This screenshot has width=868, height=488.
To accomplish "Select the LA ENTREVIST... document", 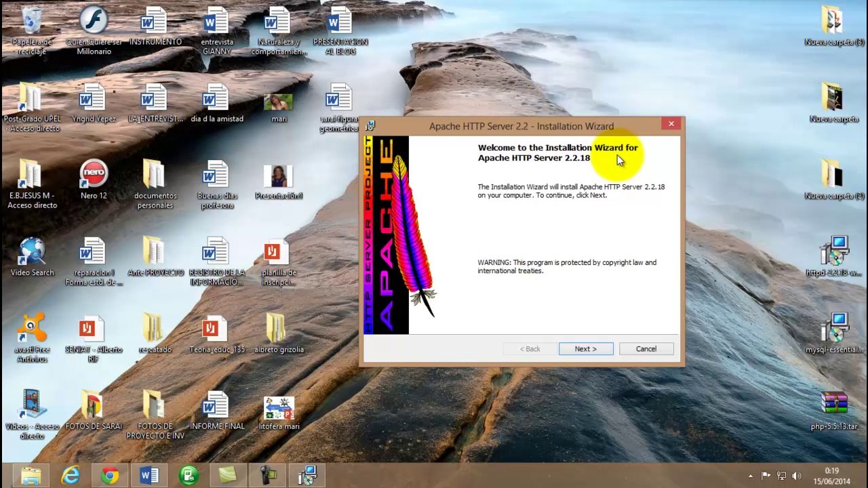I will coord(155,104).
